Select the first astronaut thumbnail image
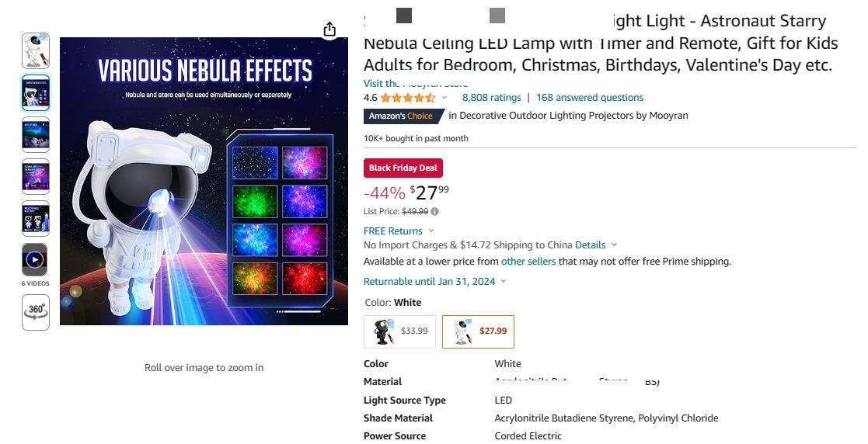The image size is (868, 444). 36,50
